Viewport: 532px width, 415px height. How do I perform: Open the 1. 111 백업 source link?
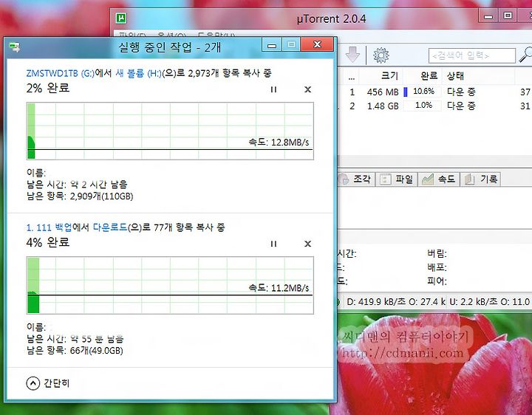(x=50, y=227)
